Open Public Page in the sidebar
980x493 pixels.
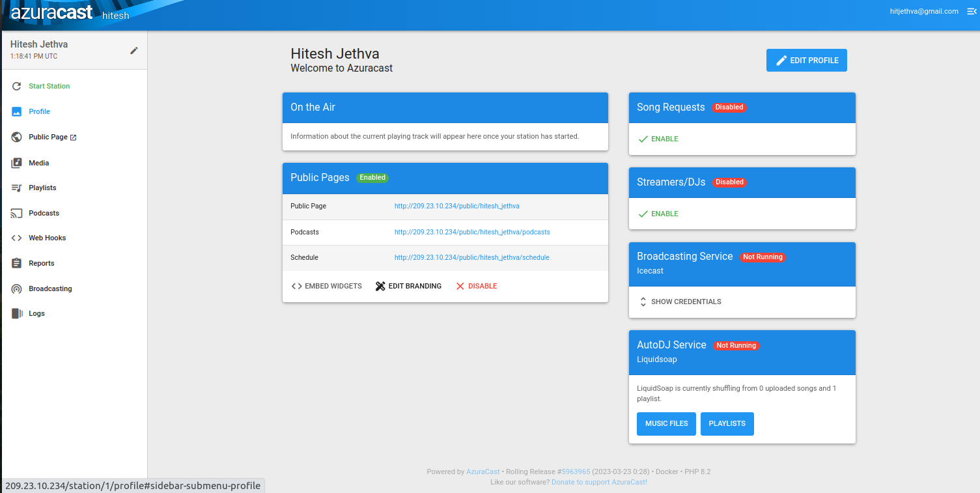[48, 137]
